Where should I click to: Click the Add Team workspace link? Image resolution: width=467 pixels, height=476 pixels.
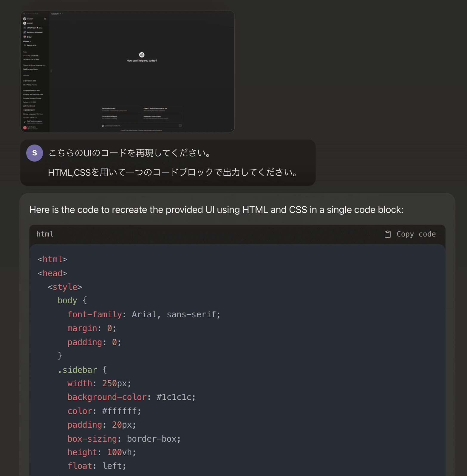pos(34,122)
